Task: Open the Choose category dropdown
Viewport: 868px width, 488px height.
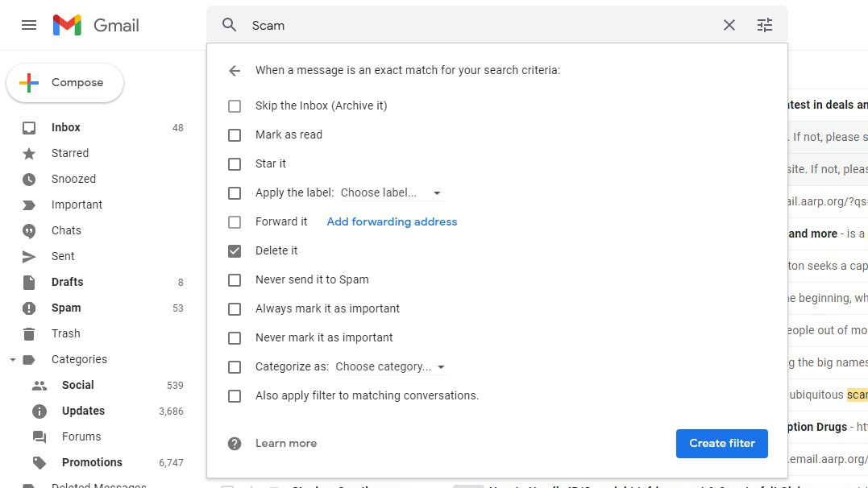Action: [391, 367]
